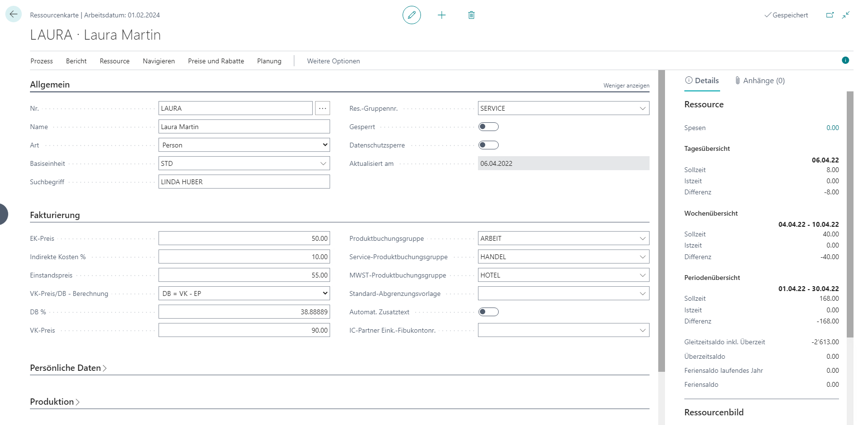
Task: Open the Ressource menu
Action: [115, 61]
